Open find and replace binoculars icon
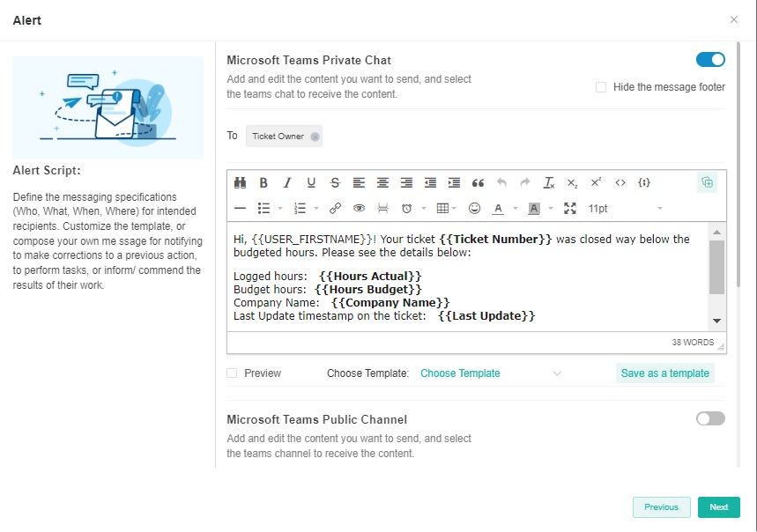The width and height of the screenshot is (757, 532). (240, 183)
